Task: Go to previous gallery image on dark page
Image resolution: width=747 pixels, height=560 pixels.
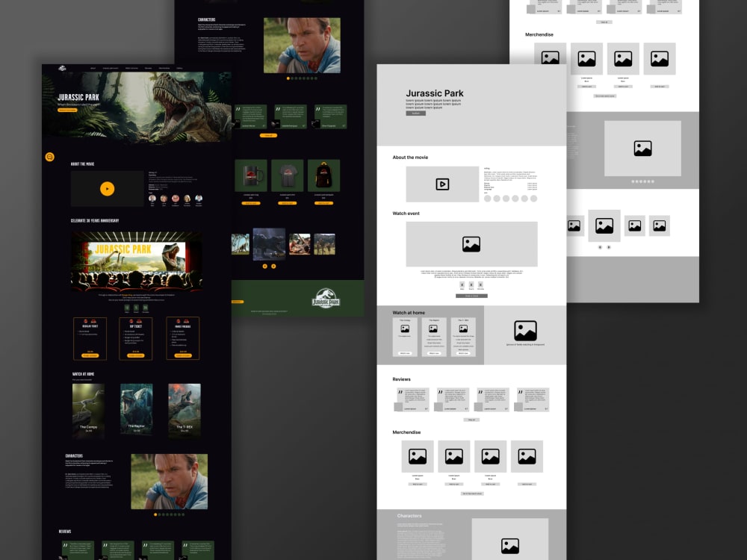Action: [265, 267]
